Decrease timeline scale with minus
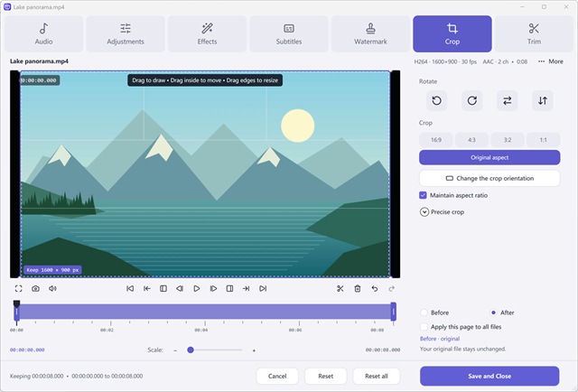This screenshot has width=578, height=392. (x=175, y=350)
